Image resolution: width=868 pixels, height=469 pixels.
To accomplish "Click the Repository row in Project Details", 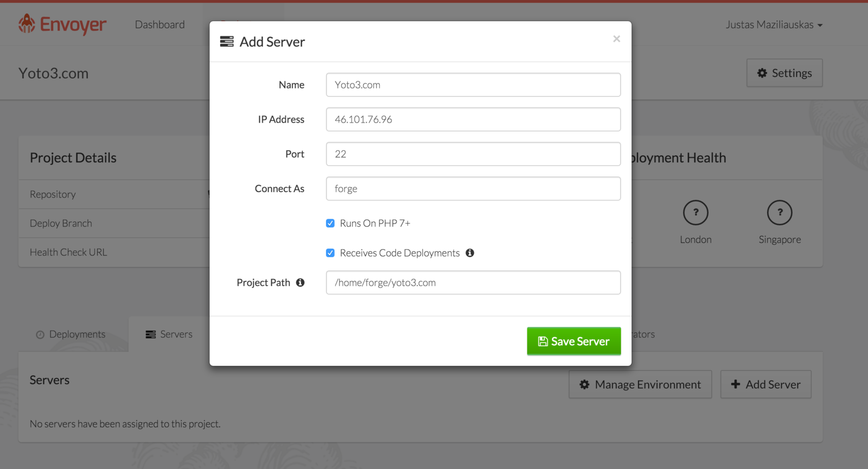I will coord(114,194).
